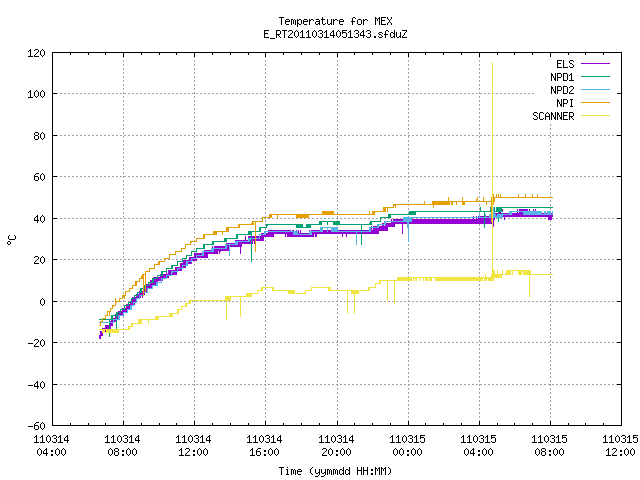This screenshot has width=640, height=480.
Task: Click the °C y-axis unit label
Action: [12, 240]
